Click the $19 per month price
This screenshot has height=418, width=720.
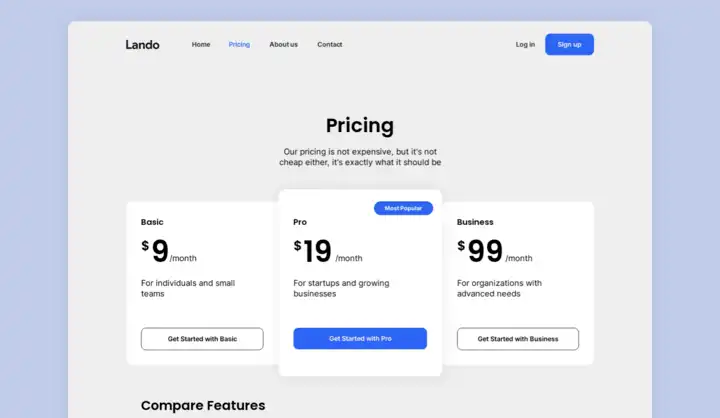(327, 252)
